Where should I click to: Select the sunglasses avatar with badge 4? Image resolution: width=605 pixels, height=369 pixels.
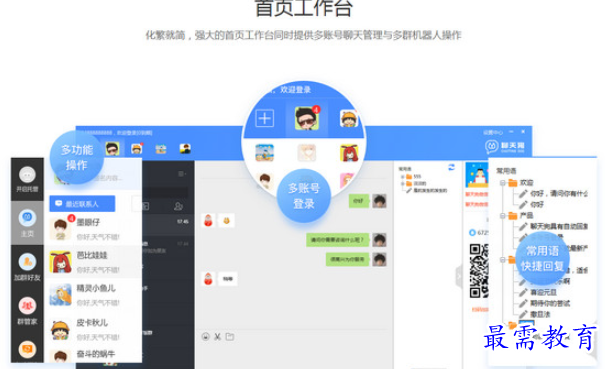point(307,118)
